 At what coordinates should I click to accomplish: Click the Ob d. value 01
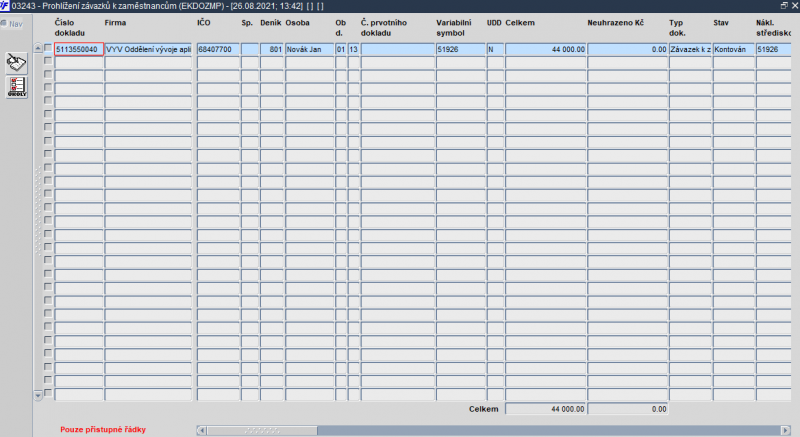tap(341, 49)
